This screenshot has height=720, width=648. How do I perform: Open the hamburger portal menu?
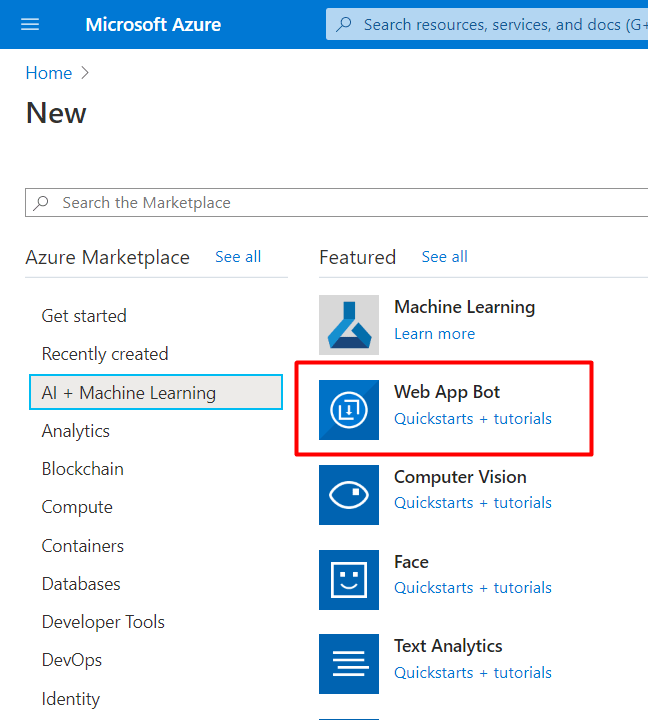[30, 24]
